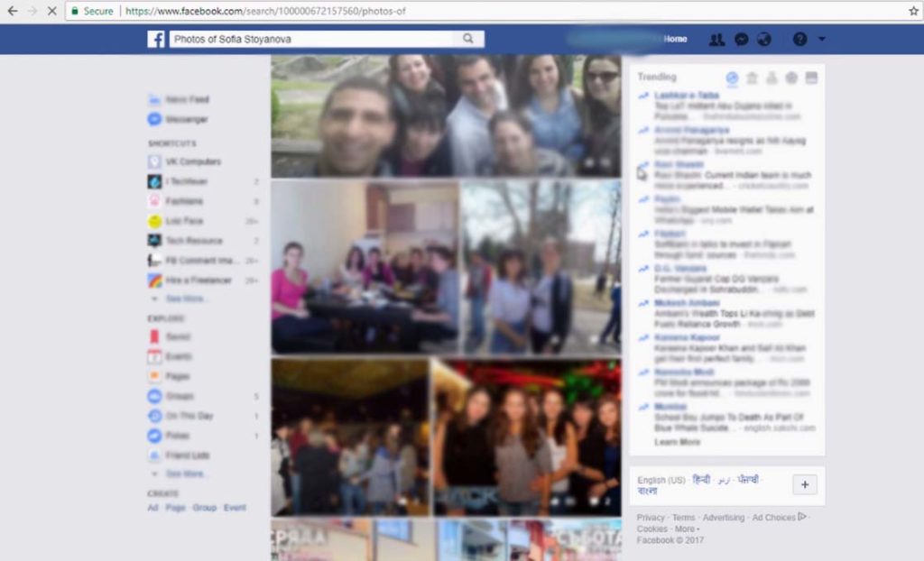Open Messenger in left sidebar
The height and width of the screenshot is (561, 924).
point(179,120)
